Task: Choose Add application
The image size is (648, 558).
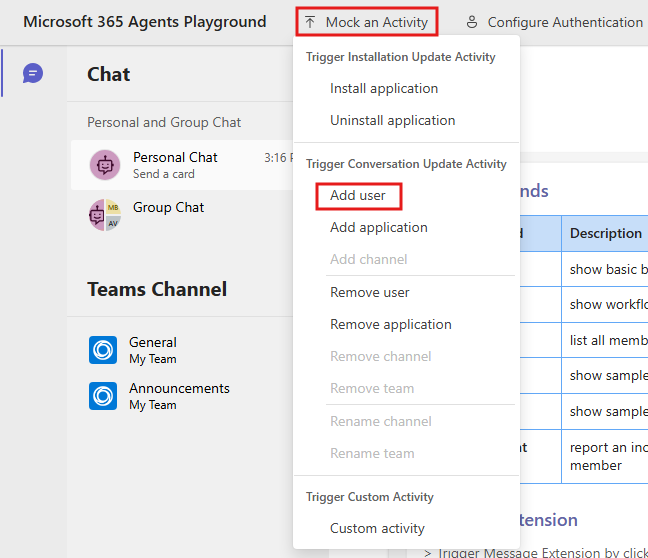Action: tap(379, 227)
